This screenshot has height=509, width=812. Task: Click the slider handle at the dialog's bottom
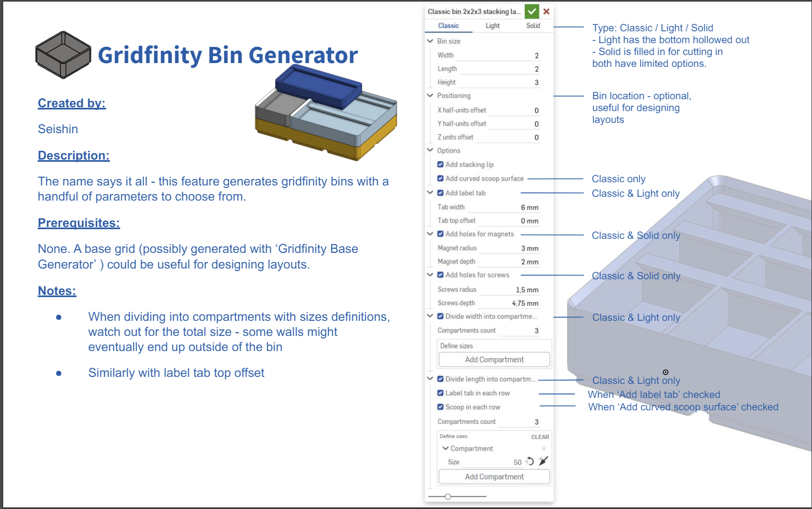pos(448,497)
